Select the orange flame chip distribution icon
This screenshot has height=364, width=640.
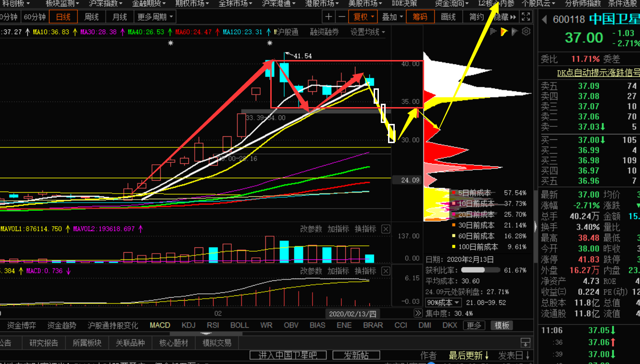pyautogui.click(x=504, y=32)
